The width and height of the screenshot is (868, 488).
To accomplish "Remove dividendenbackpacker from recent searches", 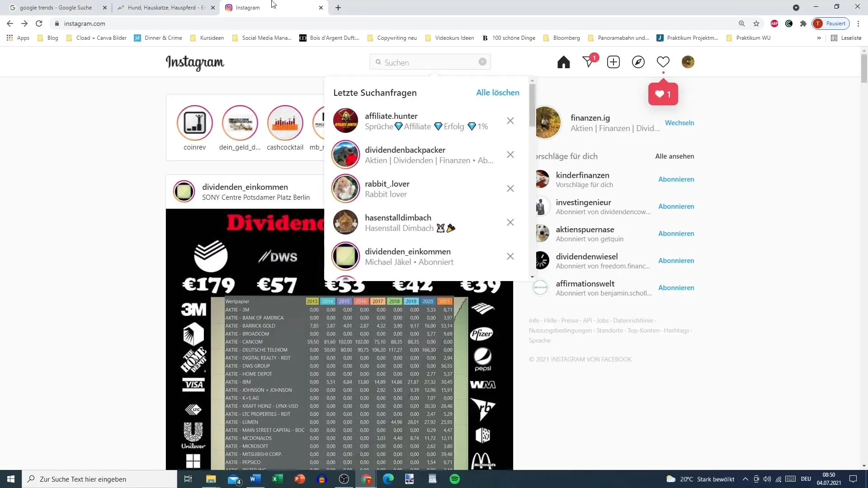I will (x=510, y=155).
